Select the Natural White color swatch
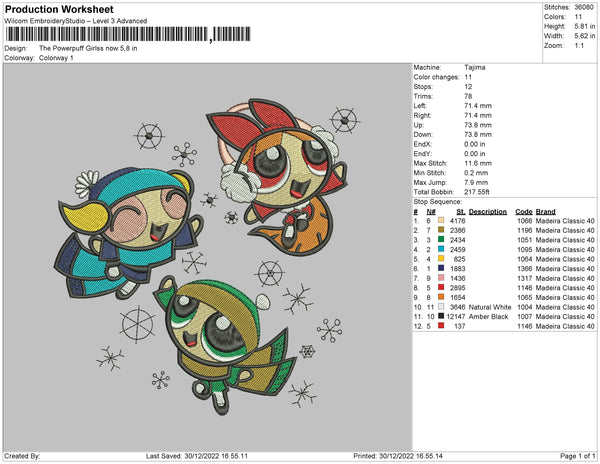The image size is (600, 464). coord(441,306)
